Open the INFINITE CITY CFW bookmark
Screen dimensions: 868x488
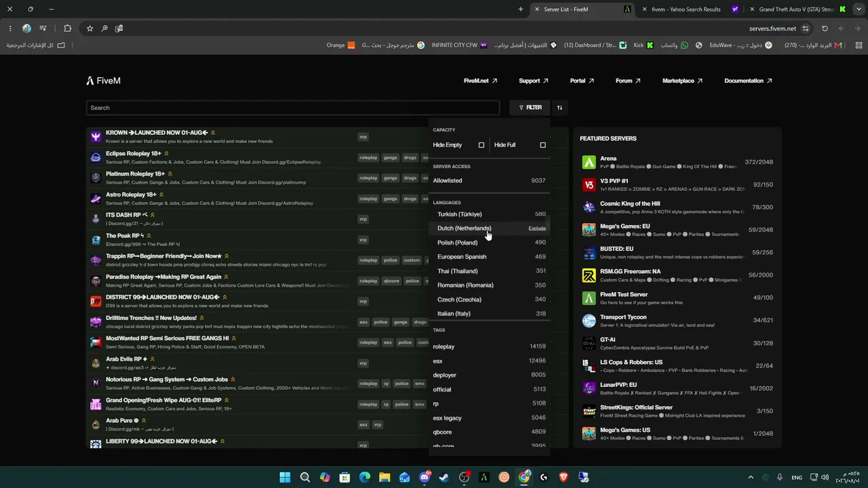[460, 45]
